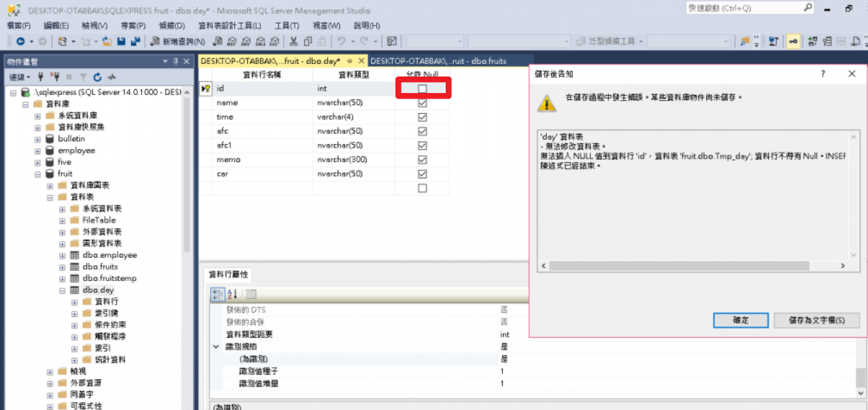Image resolution: width=868 pixels, height=410 pixels.
Task: Click the disconnect icon in Object Explorer
Action: pyautogui.click(x=55, y=76)
